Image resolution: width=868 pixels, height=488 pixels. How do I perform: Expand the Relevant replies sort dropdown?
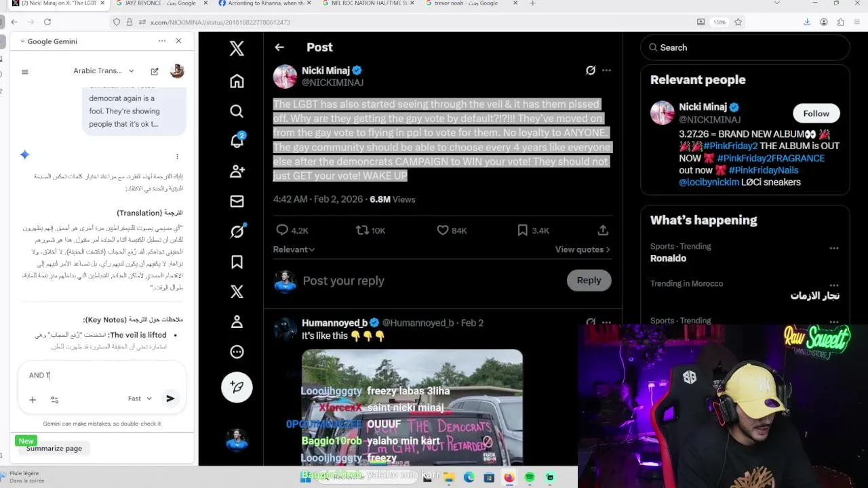(294, 249)
